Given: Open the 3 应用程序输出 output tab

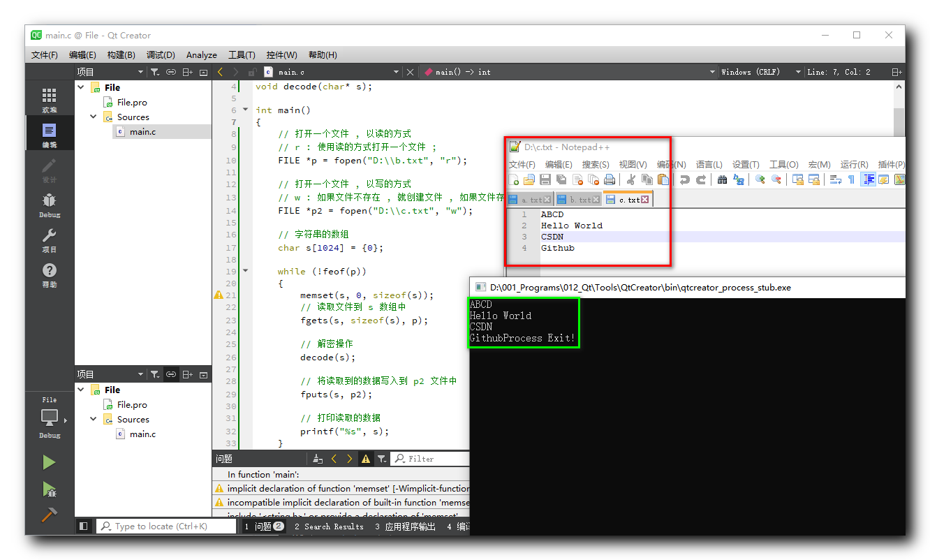Looking at the screenshot, I should coord(405,526).
